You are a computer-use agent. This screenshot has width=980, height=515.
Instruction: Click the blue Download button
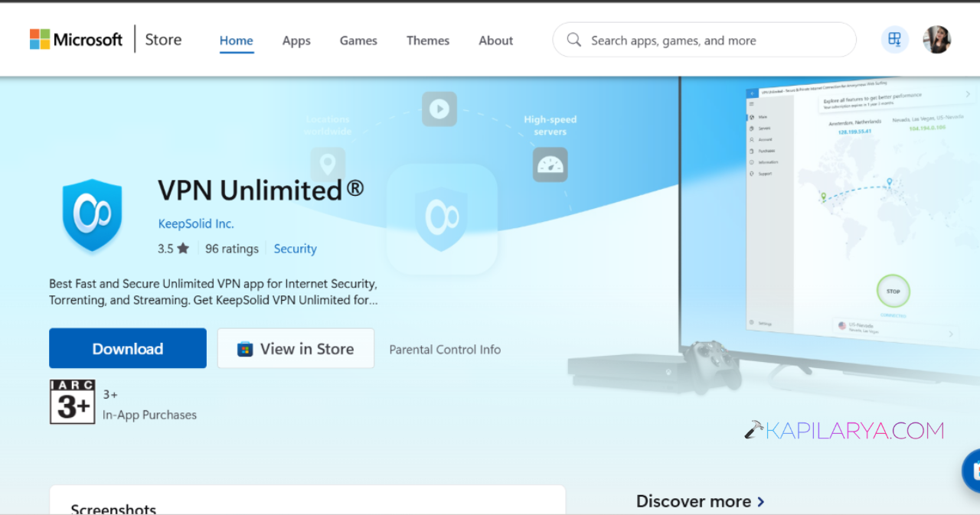(x=128, y=348)
